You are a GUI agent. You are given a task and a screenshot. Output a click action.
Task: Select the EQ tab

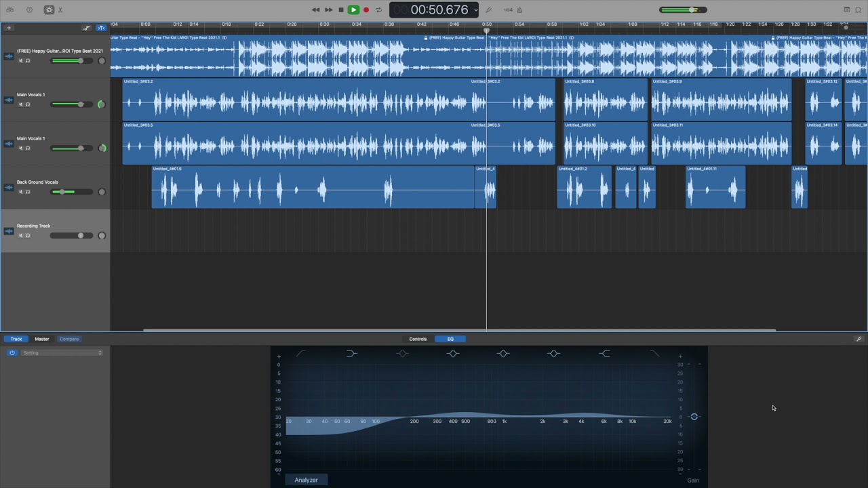[x=450, y=339]
